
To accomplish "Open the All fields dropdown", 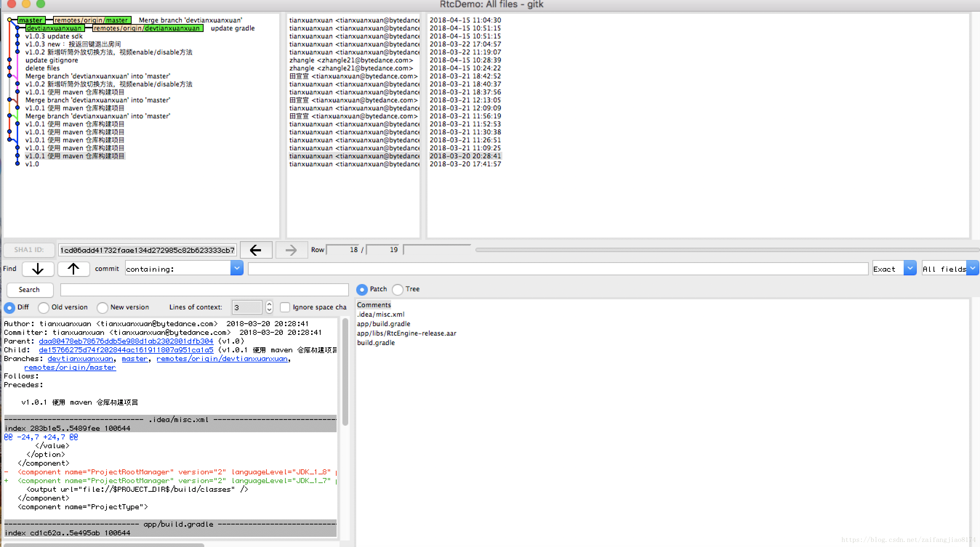I will 972,268.
